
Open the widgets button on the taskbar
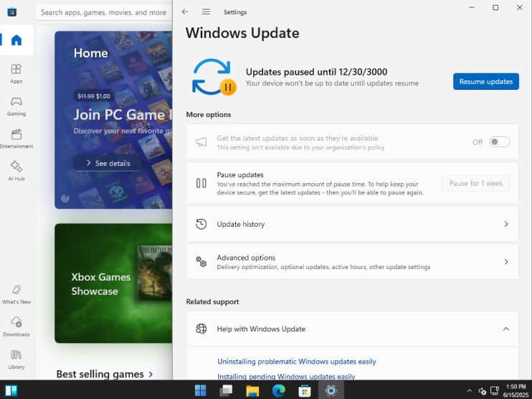[x=11, y=390]
